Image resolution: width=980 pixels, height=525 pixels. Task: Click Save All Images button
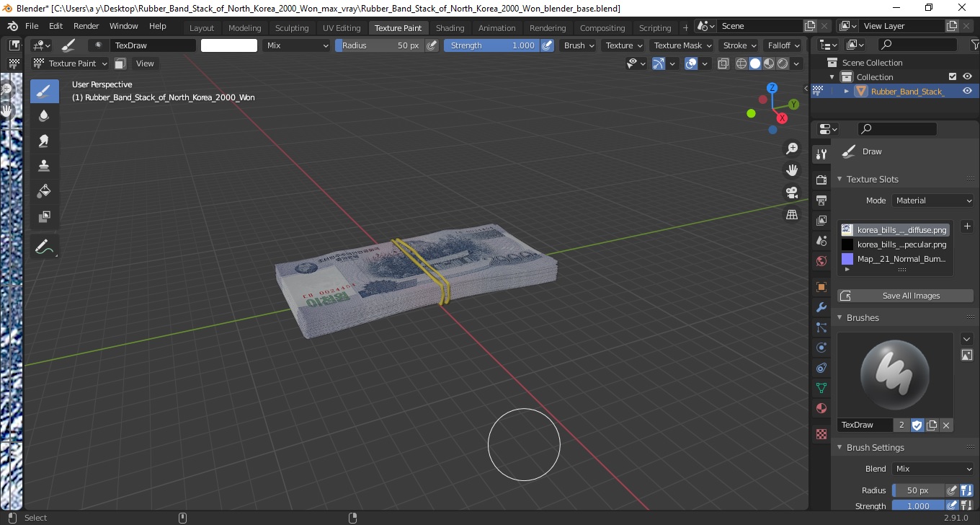click(905, 296)
